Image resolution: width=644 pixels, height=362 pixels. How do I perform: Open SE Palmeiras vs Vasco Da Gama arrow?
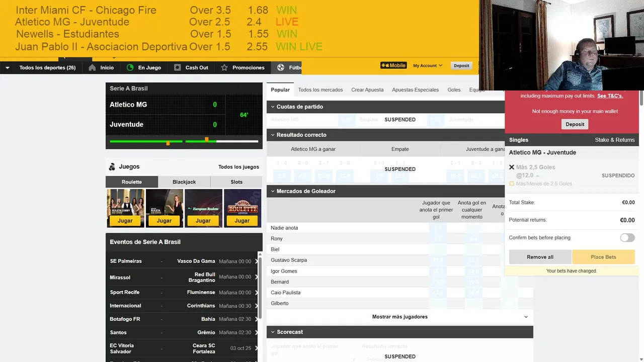pos(257,261)
